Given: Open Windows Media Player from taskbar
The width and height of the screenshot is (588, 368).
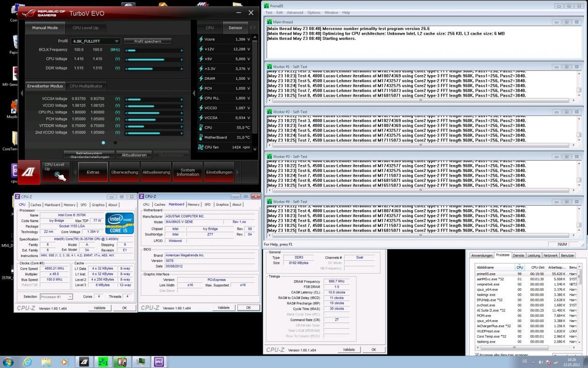Looking at the screenshot, I should point(65,362).
